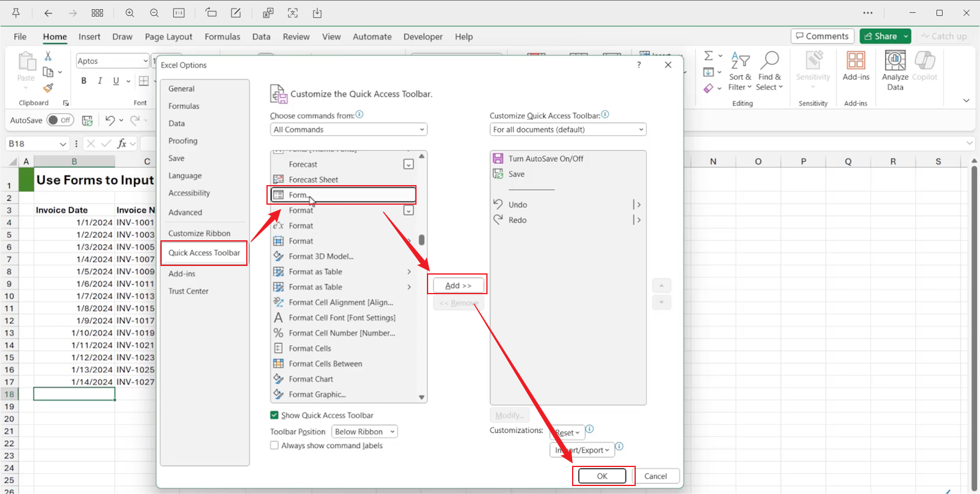980x494 pixels.
Task: Apply Bold from the Font group
Action: (84, 81)
